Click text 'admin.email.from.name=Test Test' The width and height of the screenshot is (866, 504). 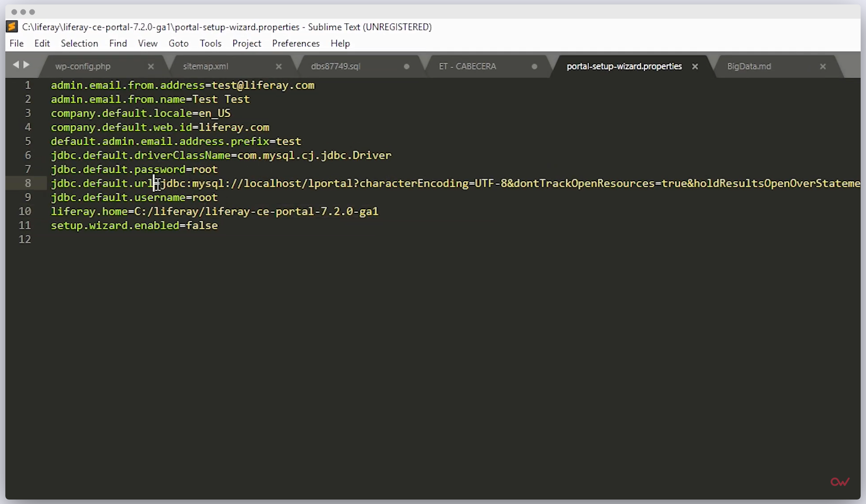150,99
